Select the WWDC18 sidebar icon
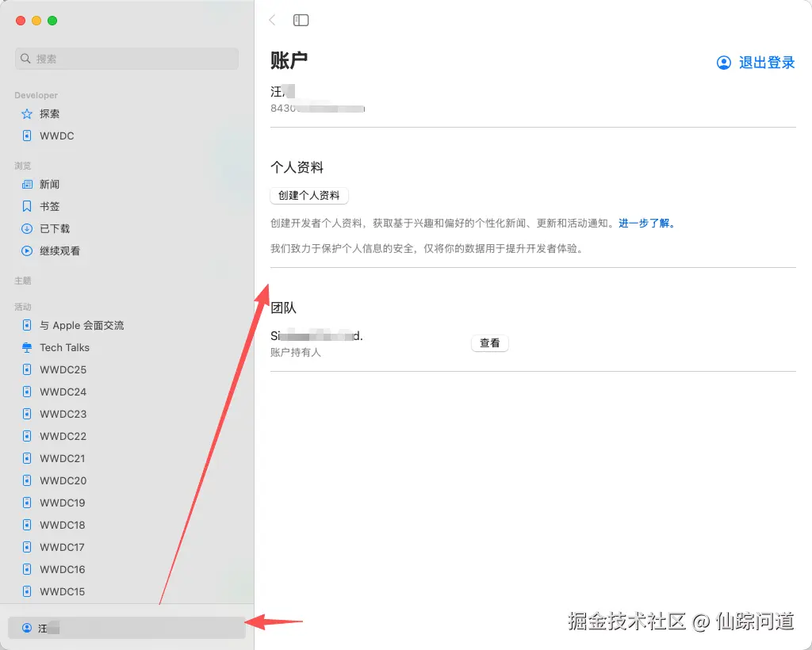The image size is (812, 650). pos(27,525)
